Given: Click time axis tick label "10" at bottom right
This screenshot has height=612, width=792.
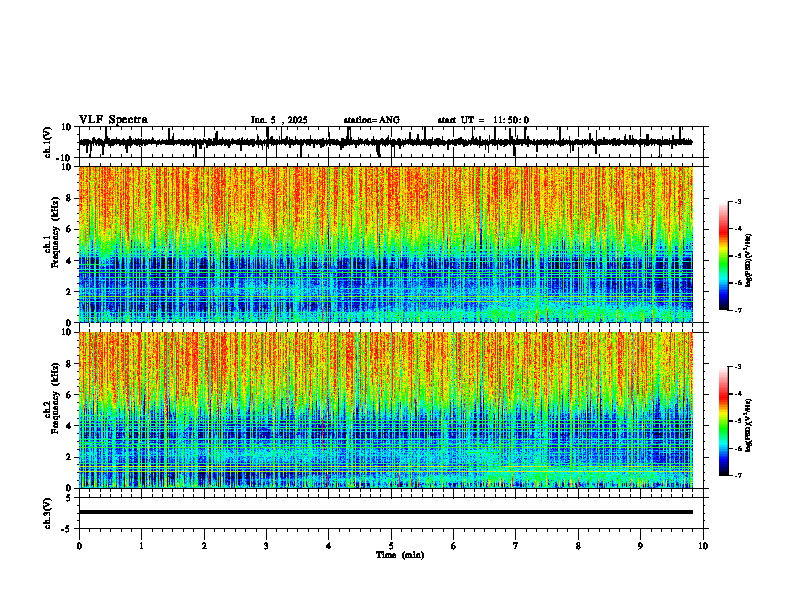Looking at the screenshot, I should (703, 546).
